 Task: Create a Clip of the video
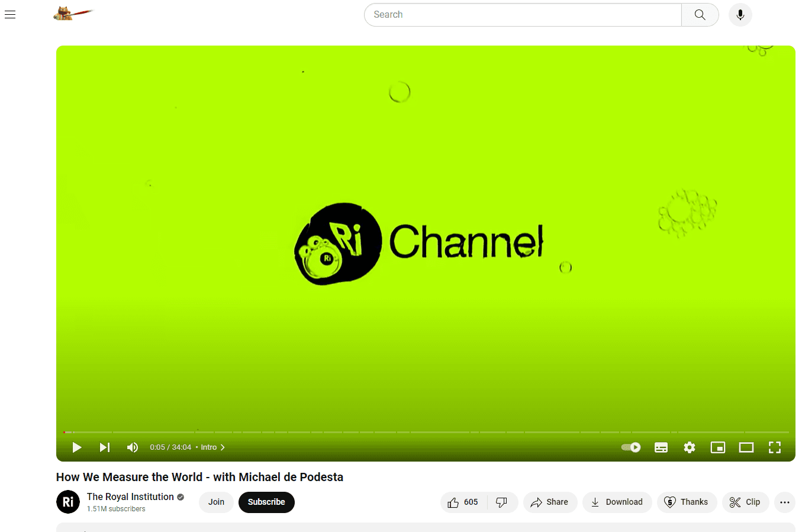[x=745, y=502]
